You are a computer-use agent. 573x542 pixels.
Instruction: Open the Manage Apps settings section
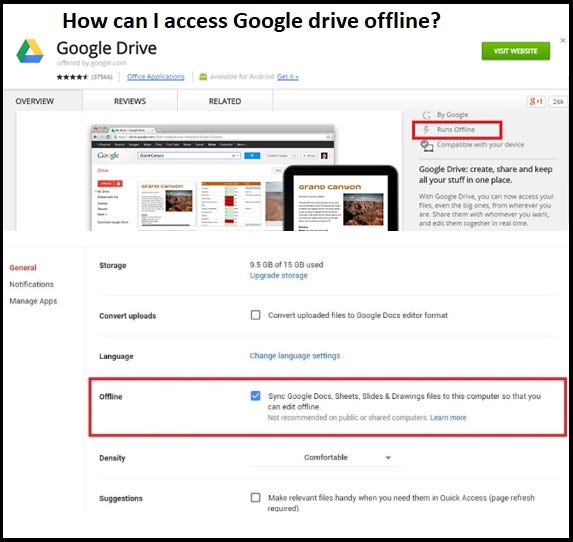pyautogui.click(x=33, y=301)
